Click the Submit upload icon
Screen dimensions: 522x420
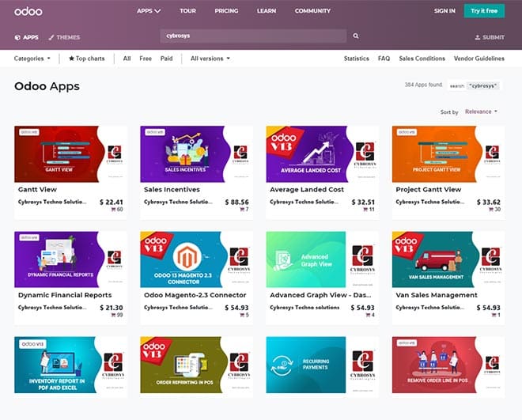pyautogui.click(x=478, y=38)
